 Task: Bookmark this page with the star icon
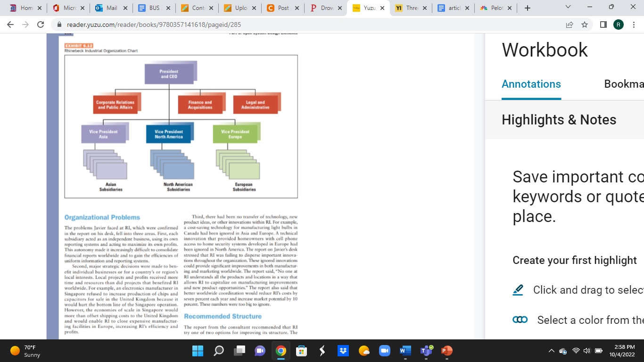pyautogui.click(x=585, y=25)
